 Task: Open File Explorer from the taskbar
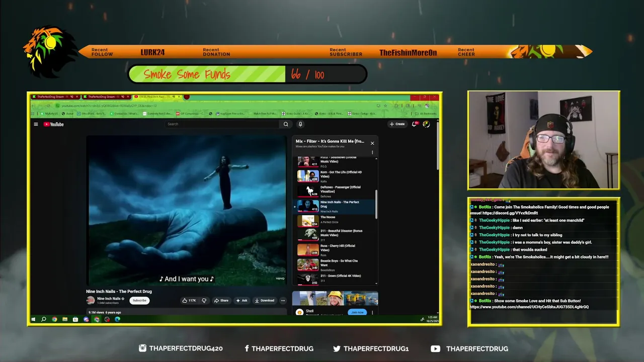pos(65,319)
